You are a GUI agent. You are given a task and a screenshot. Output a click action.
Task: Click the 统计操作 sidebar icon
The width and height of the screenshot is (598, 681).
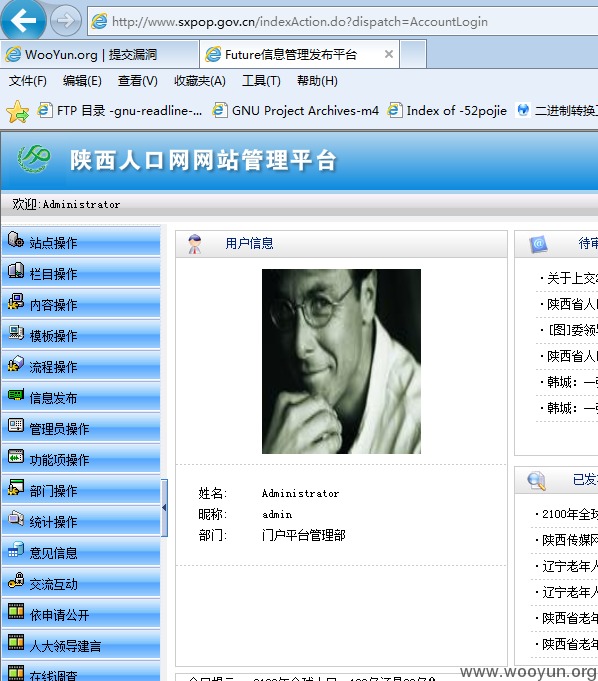tap(16, 518)
